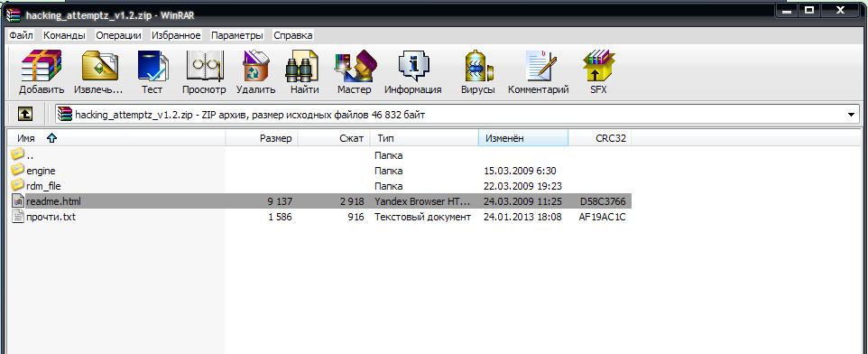Create SFX archive icon
The height and width of the screenshot is (354, 868).
(598, 66)
